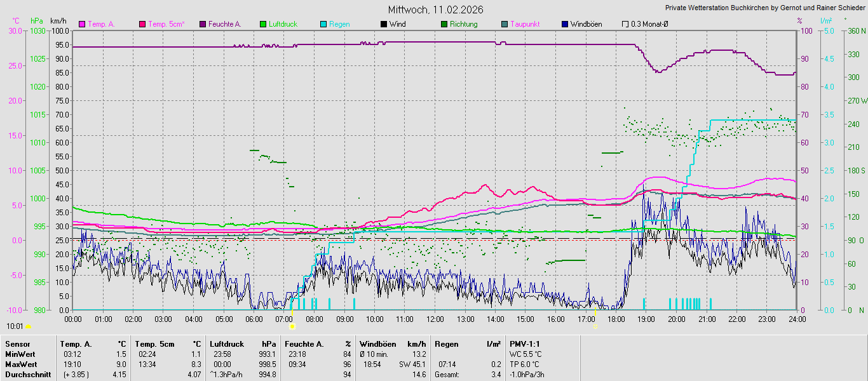
Task: Click the magenta Temp. A. legend swatch
Action: click(82, 24)
